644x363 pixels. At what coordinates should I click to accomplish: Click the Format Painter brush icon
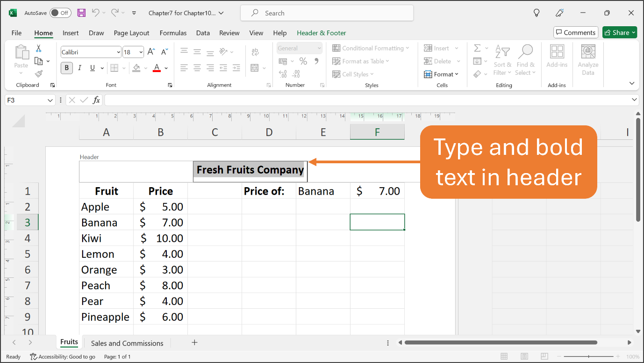(39, 73)
